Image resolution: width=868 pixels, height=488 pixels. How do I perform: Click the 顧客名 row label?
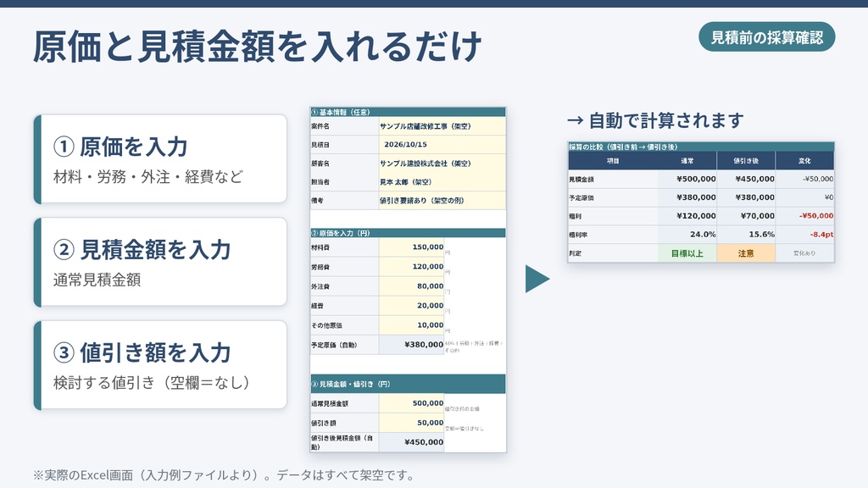point(320,164)
